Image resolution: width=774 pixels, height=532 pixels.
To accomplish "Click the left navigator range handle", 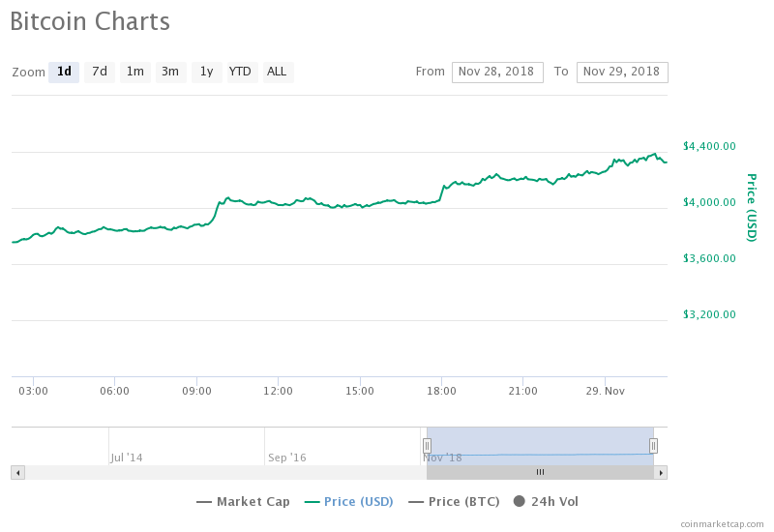I will pos(427,446).
